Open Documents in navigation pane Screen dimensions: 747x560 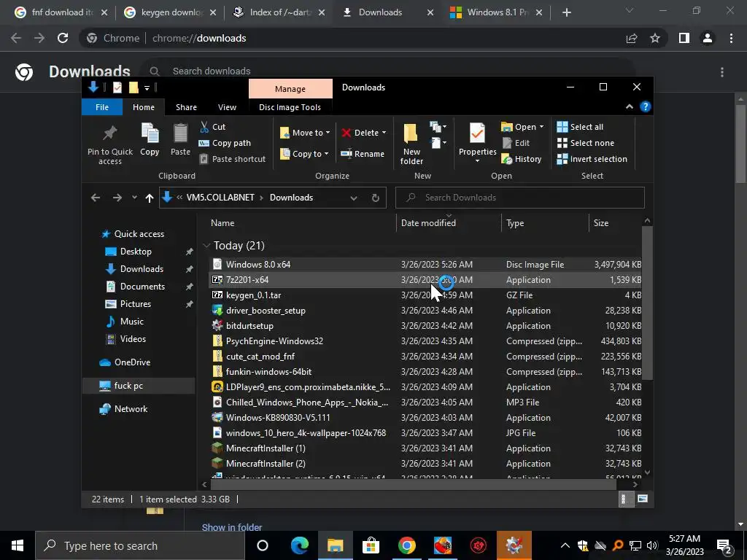click(x=142, y=286)
